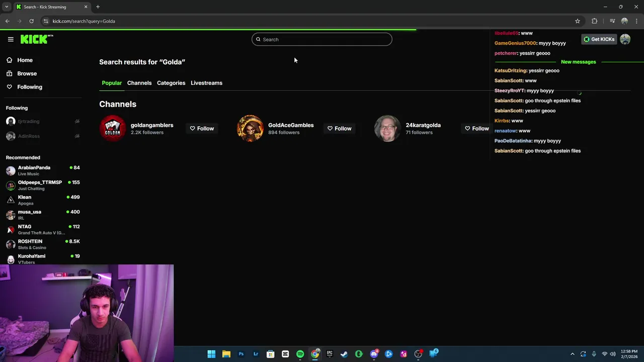This screenshot has width=644, height=362.
Task: Switch to the Categories tab
Action: click(171, 83)
